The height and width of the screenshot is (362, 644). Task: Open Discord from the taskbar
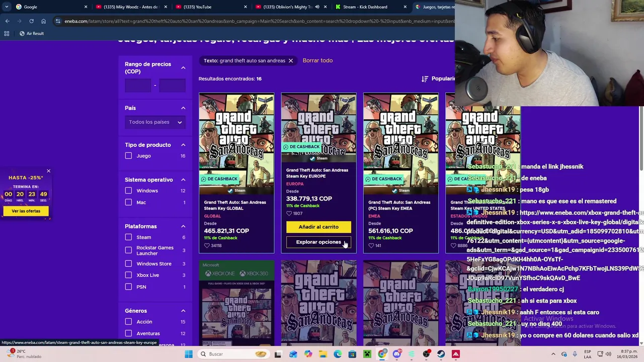[x=396, y=354]
